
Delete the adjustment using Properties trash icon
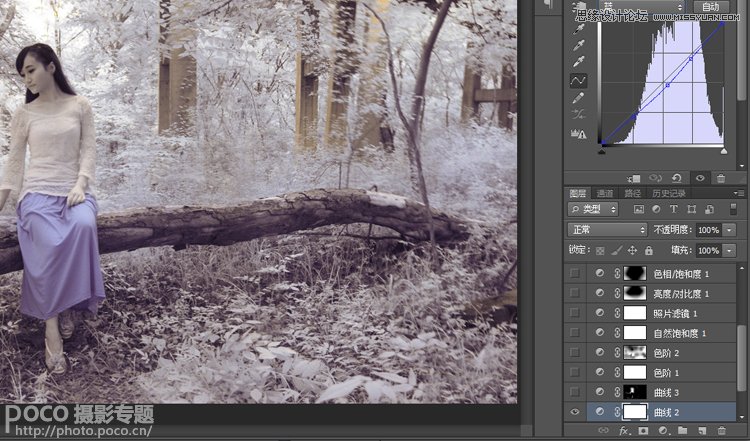click(721, 177)
